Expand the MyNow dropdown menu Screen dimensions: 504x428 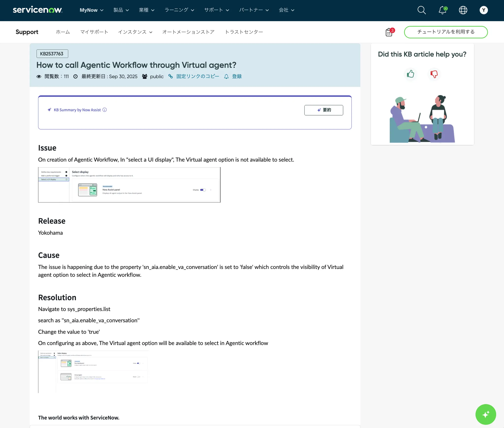pos(91,10)
